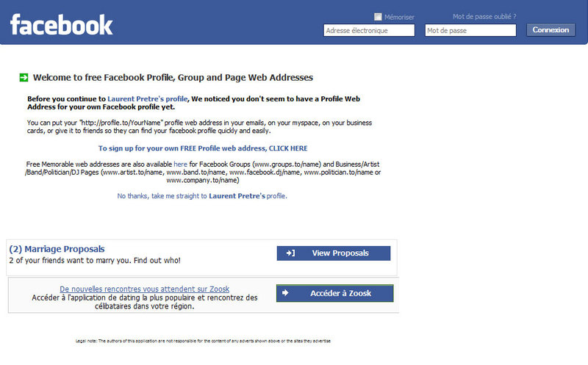Click the 'Legal note' disclaimer text
This screenshot has height=365, width=588.
[x=203, y=341]
